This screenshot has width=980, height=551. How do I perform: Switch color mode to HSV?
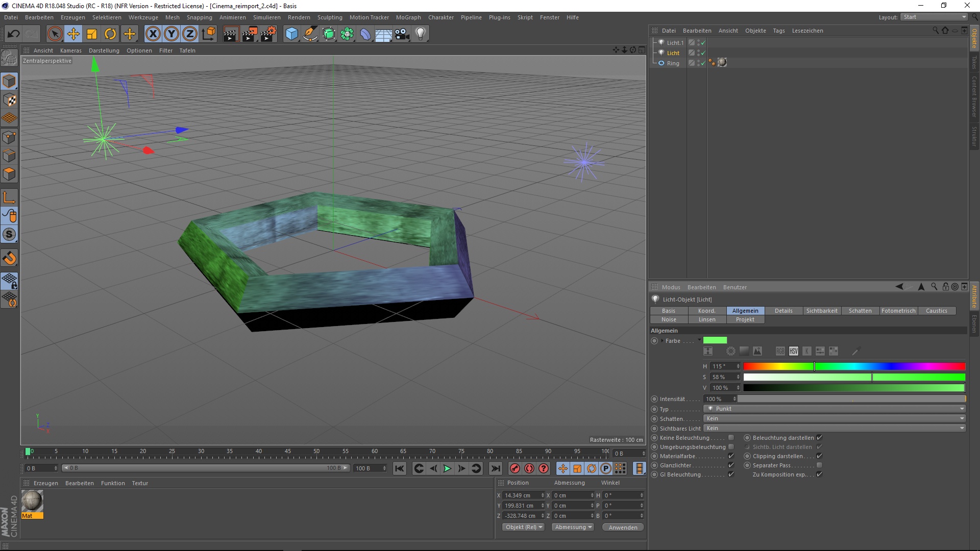(793, 351)
